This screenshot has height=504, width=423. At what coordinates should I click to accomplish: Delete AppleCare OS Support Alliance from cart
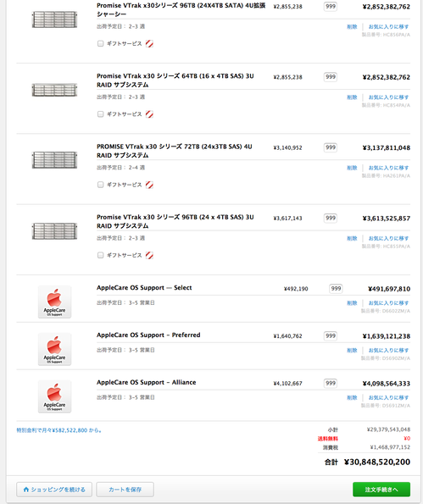[x=352, y=397]
